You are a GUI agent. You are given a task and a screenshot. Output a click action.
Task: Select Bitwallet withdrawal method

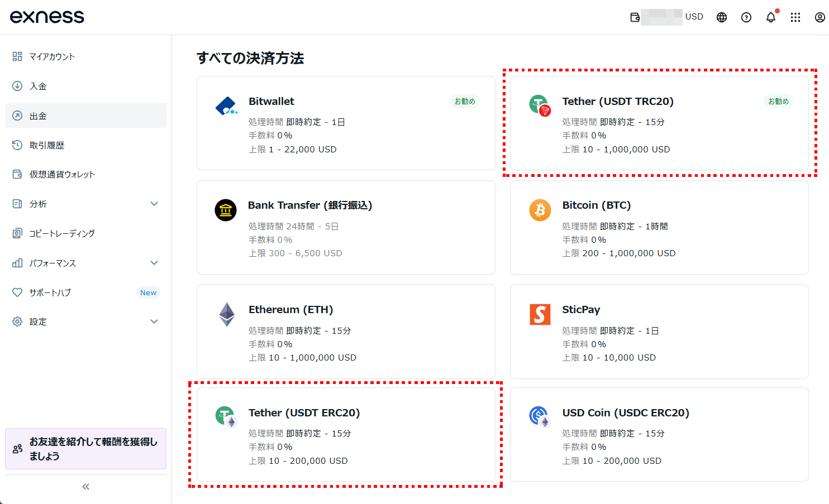pos(346,123)
